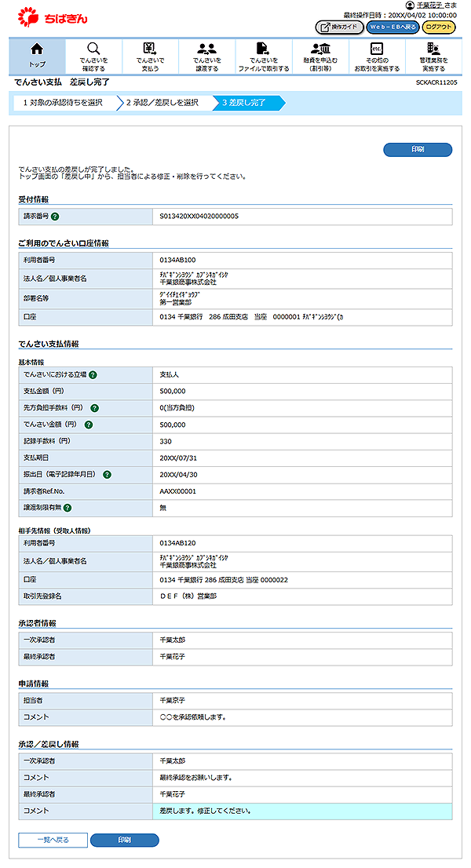Show help for でんさいにおける立場
Image resolution: width=471 pixels, height=868 pixels.
tap(93, 375)
